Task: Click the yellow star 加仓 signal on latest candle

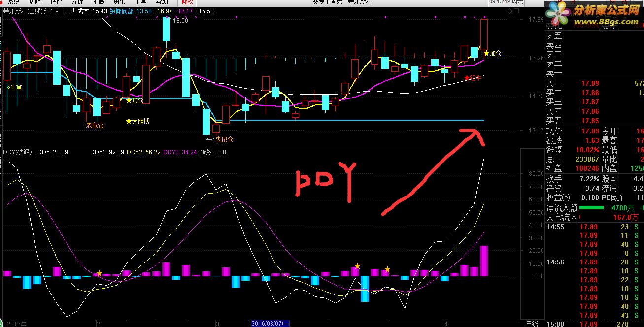Action: tap(492, 53)
